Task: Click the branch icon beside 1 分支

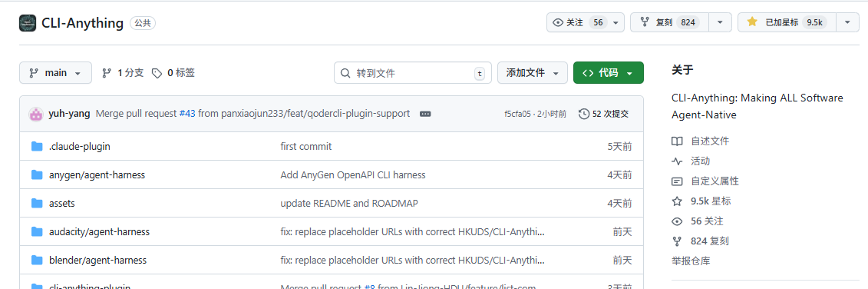Action: (107, 73)
